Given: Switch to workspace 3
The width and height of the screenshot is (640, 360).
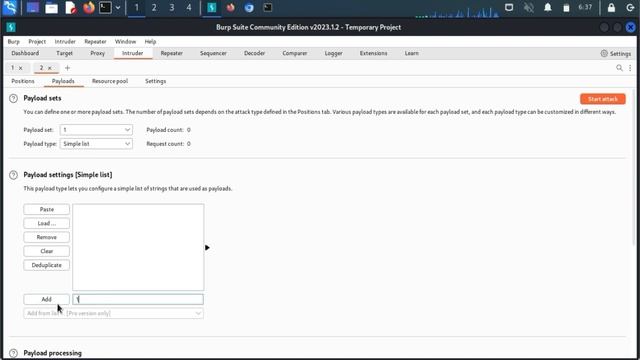Looking at the screenshot, I should click(172, 7).
